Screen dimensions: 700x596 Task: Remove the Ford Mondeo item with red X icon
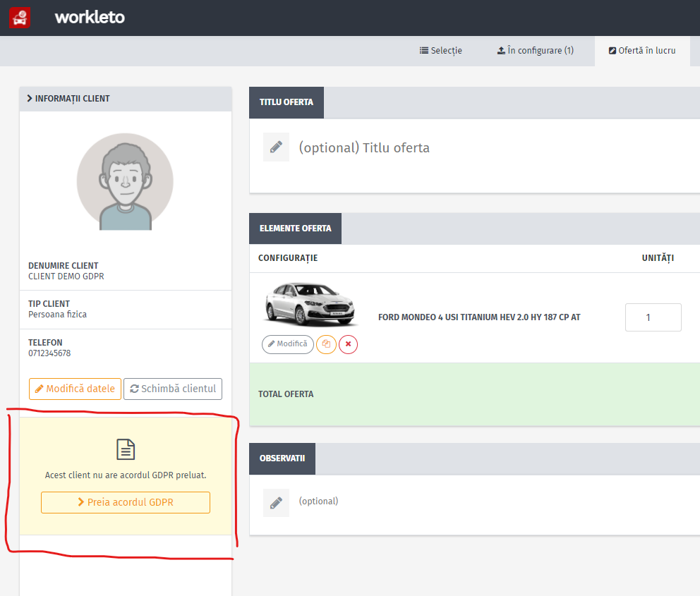coord(348,344)
